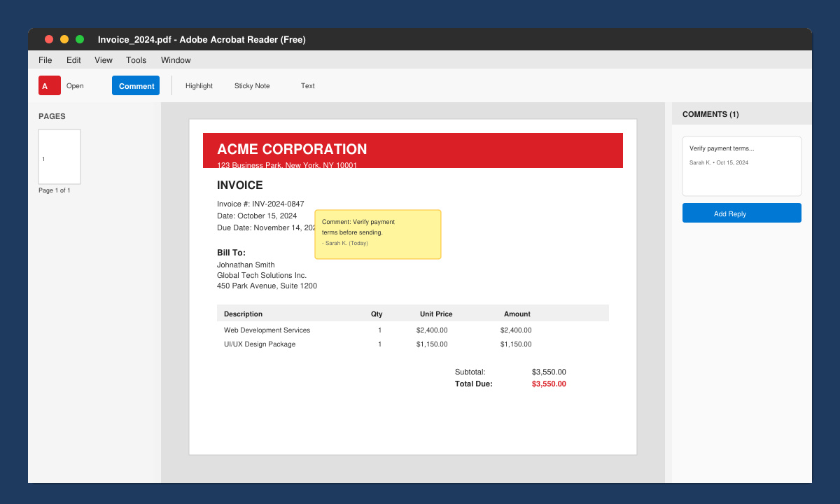Open the View menu
The image size is (840, 504).
pos(104,60)
